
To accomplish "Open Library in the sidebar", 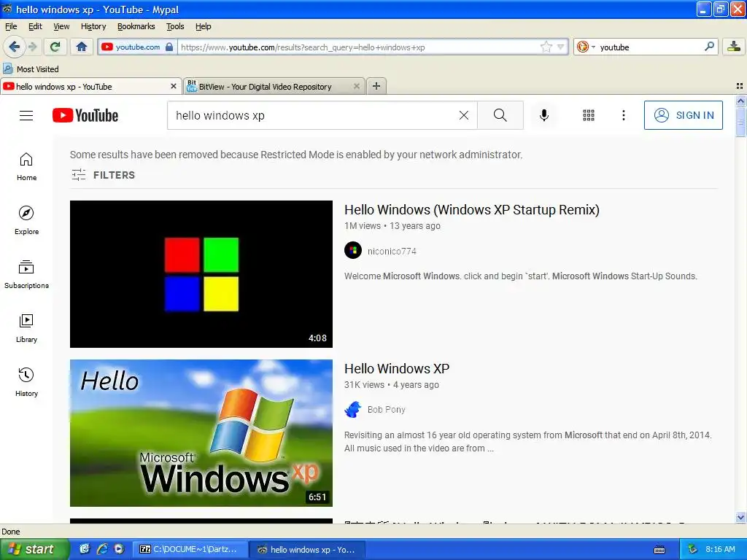I will (x=27, y=329).
